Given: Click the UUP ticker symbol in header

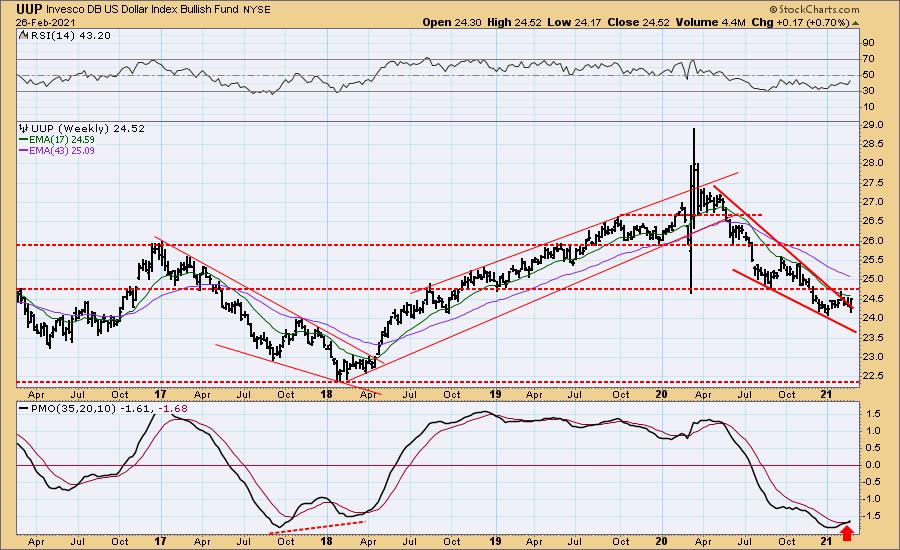Looking at the screenshot, I should [x=29, y=9].
